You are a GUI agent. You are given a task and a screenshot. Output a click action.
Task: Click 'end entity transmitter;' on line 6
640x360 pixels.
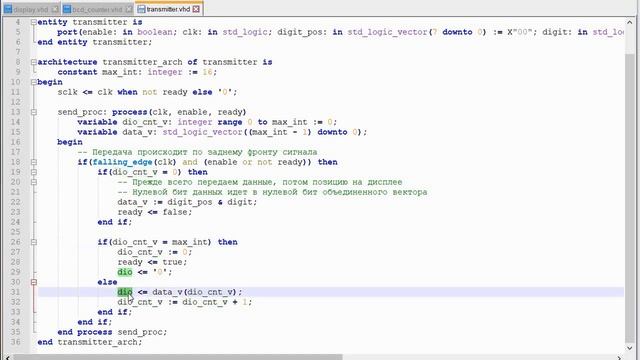pos(95,42)
